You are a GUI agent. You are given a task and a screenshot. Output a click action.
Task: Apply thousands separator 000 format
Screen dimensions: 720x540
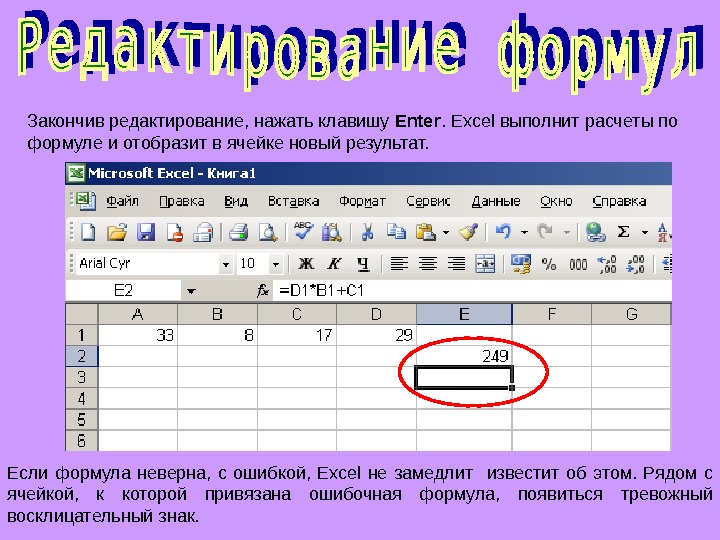pos(578,264)
